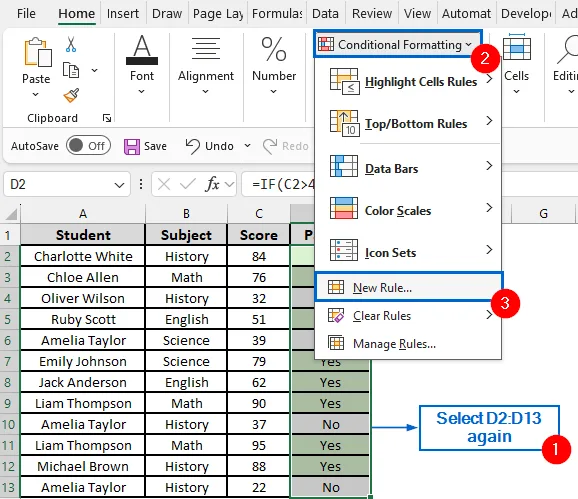The width and height of the screenshot is (578, 499).
Task: Click the Yes cell in row 9
Action: [x=330, y=403]
